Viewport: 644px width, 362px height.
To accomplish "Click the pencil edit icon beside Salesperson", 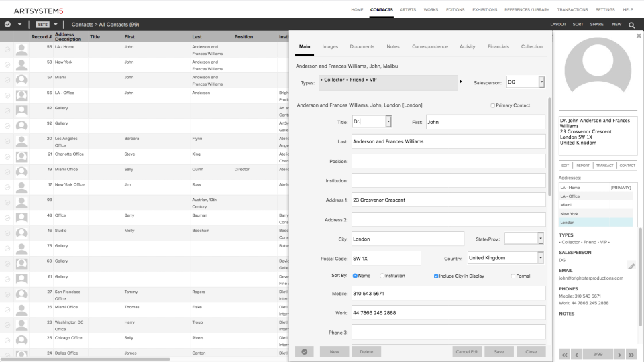I will point(631,266).
